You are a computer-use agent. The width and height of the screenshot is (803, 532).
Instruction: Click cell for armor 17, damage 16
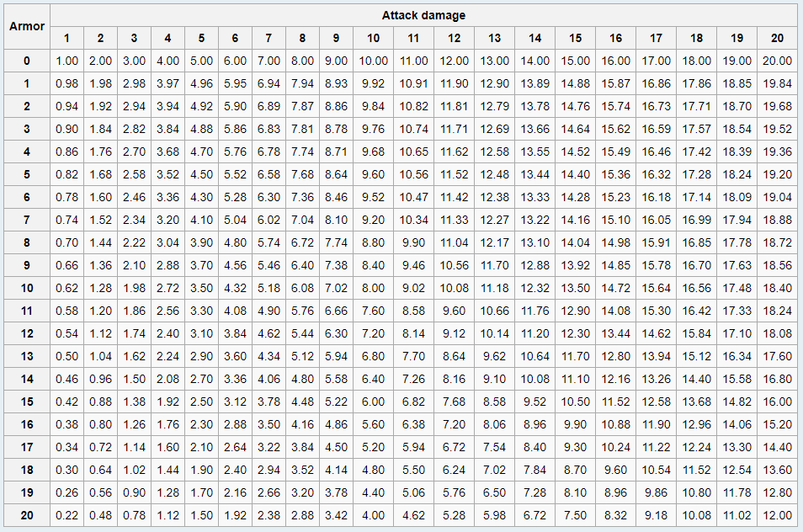click(615, 447)
